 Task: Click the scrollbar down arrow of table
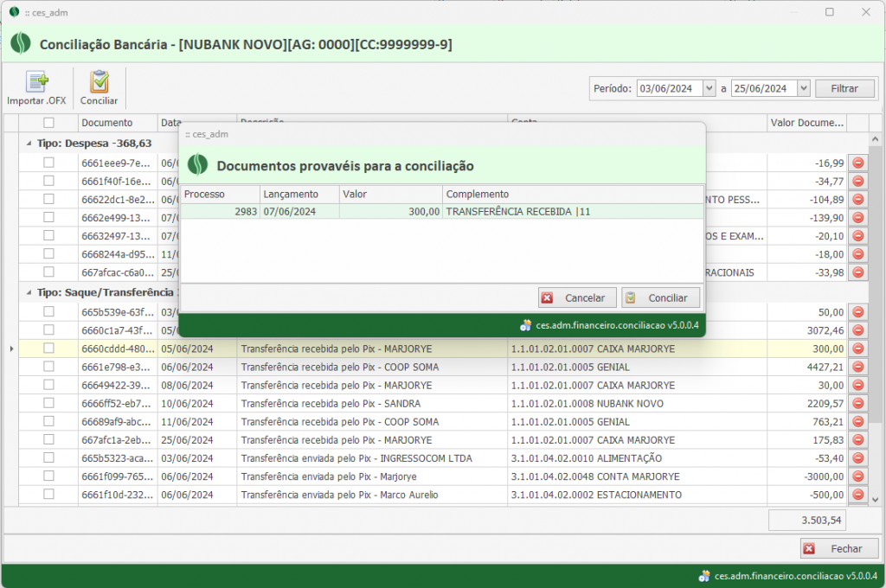(875, 499)
